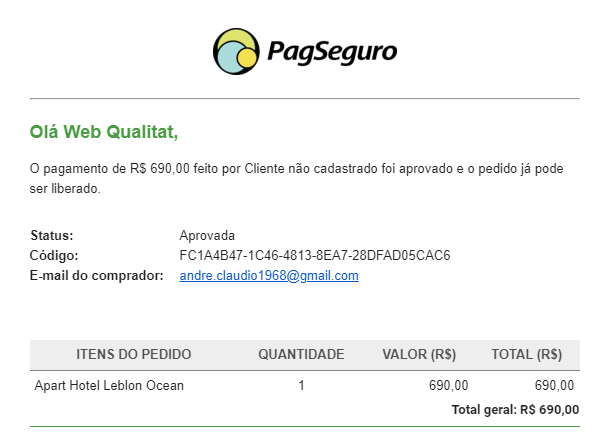Click the 690,00 amount under TOTAL column

point(554,385)
